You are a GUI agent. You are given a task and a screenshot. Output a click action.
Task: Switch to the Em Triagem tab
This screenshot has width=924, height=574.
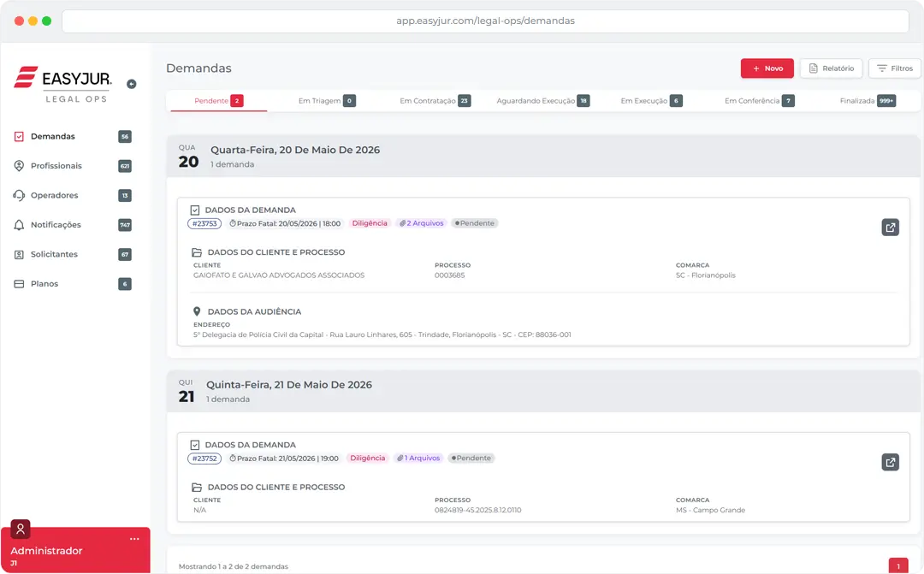[x=327, y=101]
